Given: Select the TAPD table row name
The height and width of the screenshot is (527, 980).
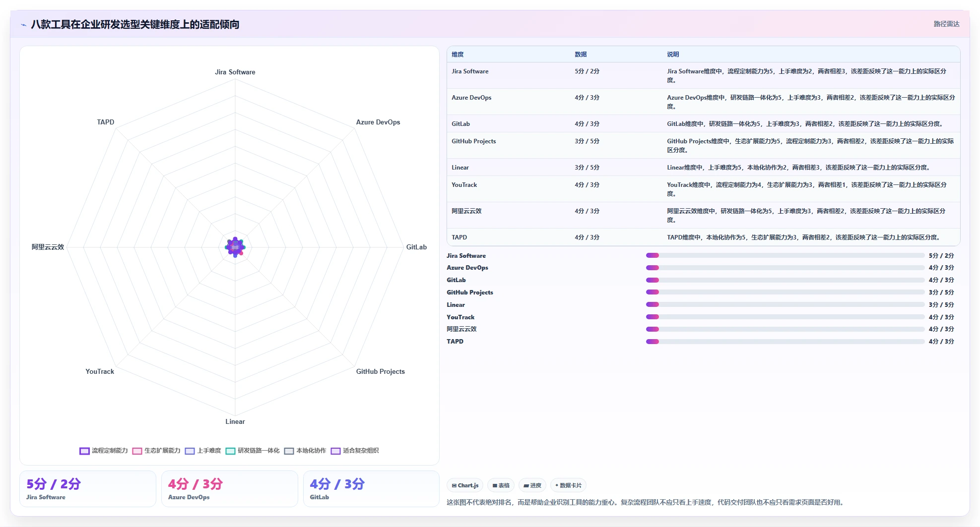Looking at the screenshot, I should coord(459,237).
